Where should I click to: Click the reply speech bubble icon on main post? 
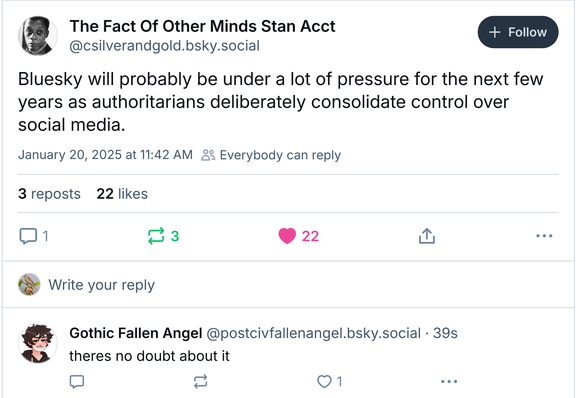pyautogui.click(x=28, y=236)
